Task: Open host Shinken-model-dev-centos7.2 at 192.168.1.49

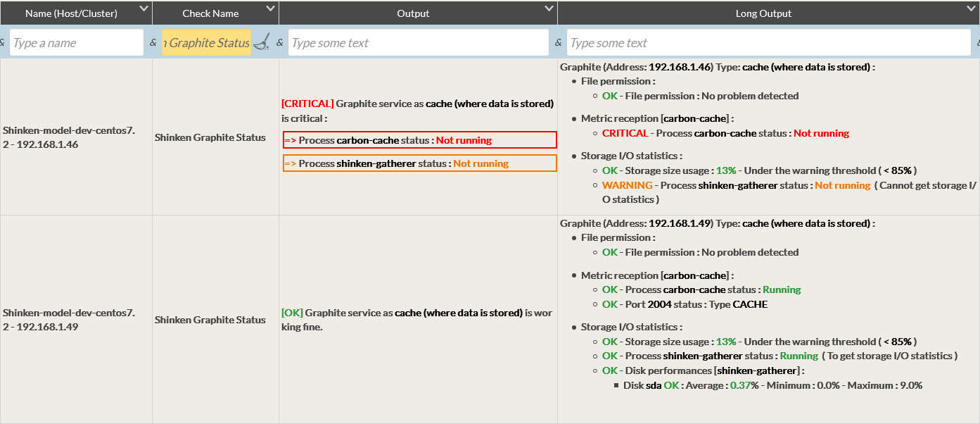Action: click(x=69, y=320)
